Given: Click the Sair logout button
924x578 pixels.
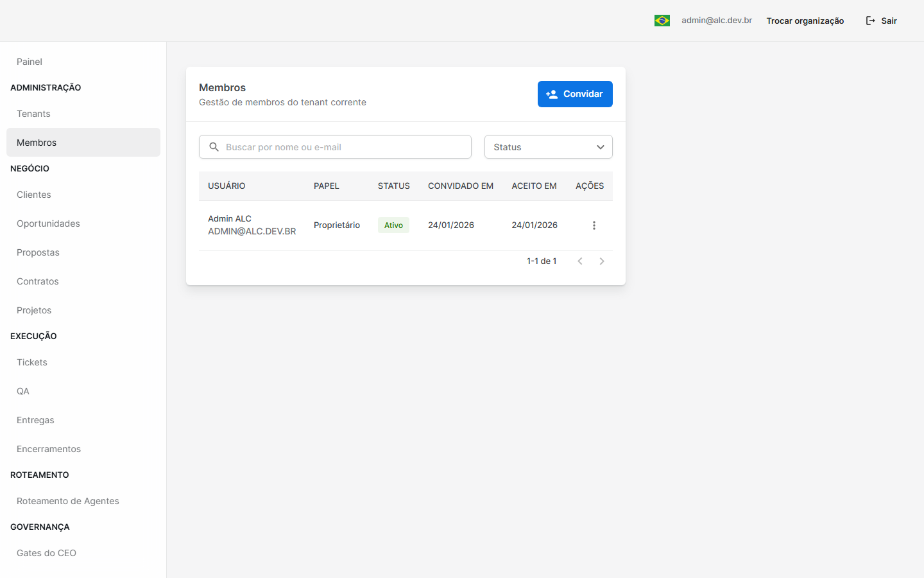Looking at the screenshot, I should 881,21.
